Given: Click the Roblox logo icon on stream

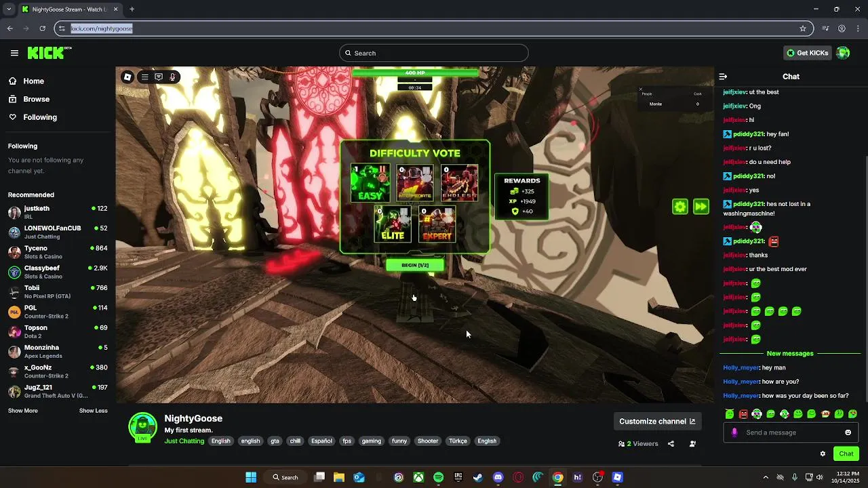Looking at the screenshot, I should pyautogui.click(x=127, y=77).
